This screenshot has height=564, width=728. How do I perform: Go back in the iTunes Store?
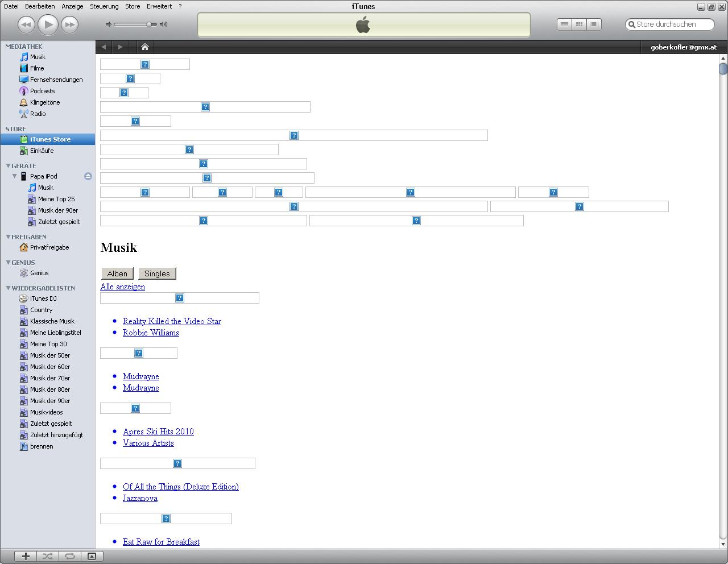(104, 47)
